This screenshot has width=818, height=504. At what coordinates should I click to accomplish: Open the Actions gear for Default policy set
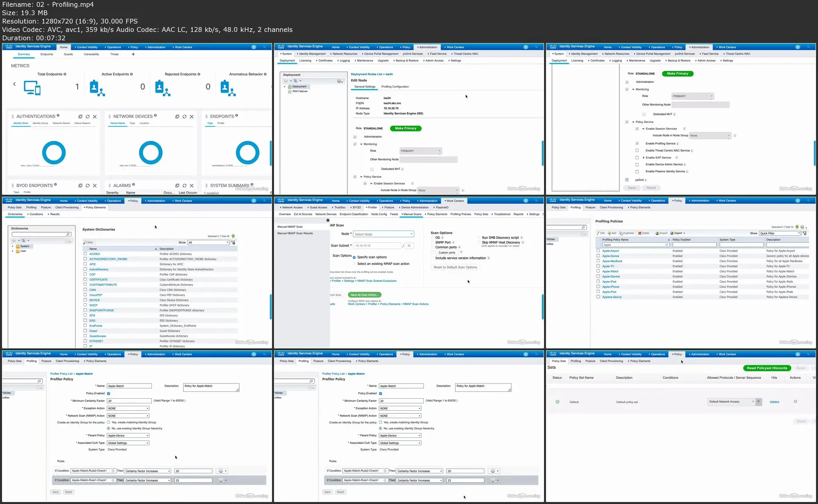pyautogui.click(x=795, y=402)
